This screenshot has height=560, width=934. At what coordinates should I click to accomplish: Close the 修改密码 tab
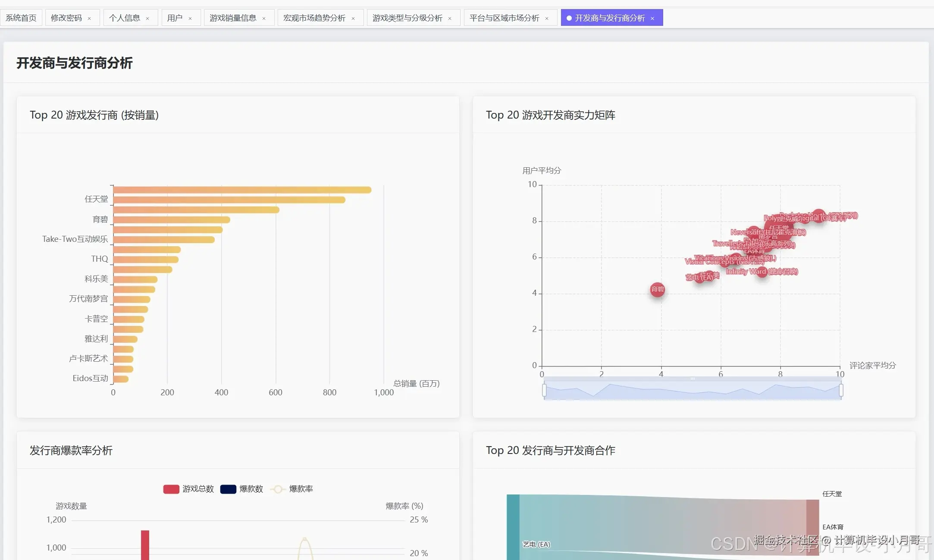89,19
